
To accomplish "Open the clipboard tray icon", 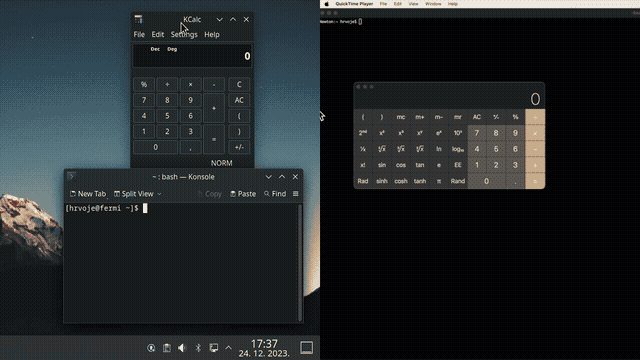I will click(167, 348).
